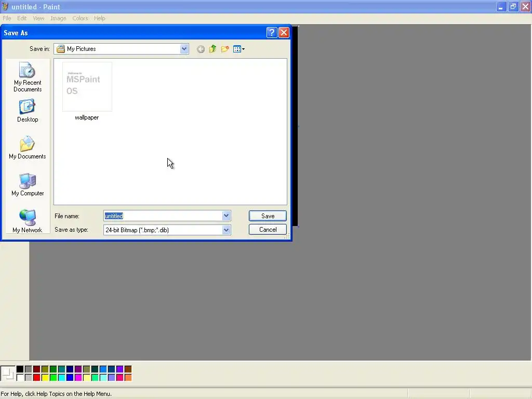Pick the orange color swatch
Viewport: 532px width, 399px height.
coord(128,377)
